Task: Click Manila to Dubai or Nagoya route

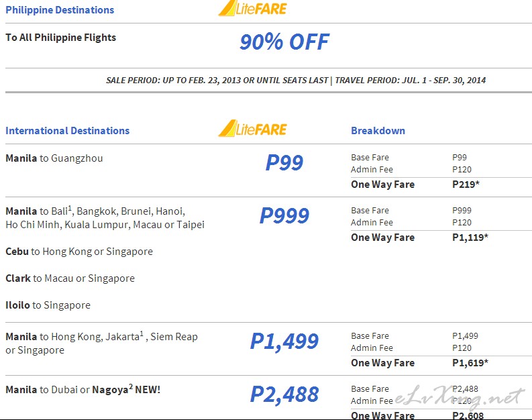Action: pyautogui.click(x=83, y=389)
